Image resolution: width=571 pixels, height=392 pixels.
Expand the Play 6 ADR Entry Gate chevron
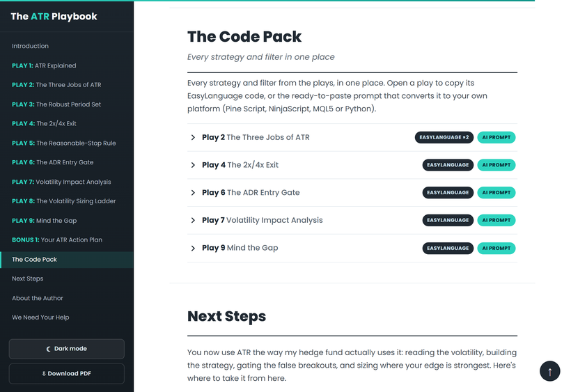(x=193, y=193)
